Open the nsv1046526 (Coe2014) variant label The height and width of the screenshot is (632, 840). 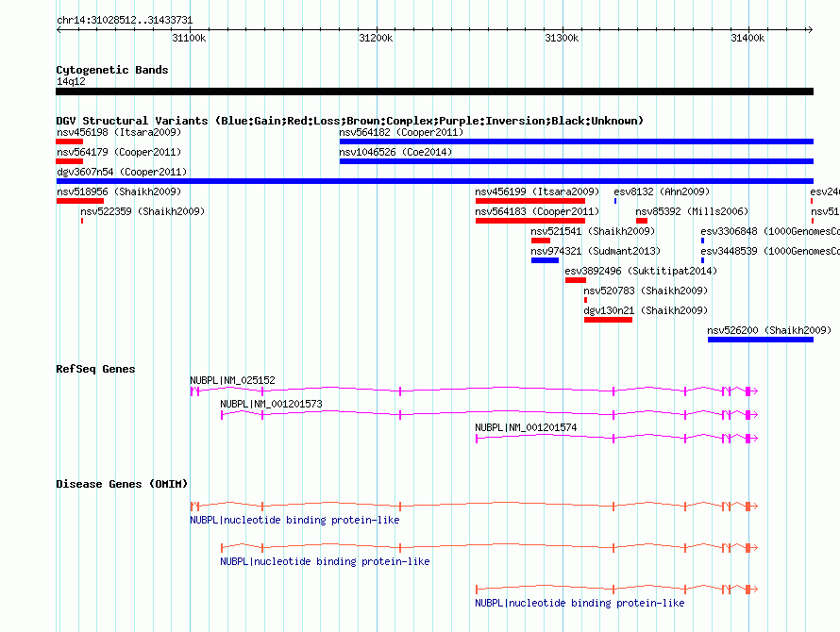(x=395, y=152)
